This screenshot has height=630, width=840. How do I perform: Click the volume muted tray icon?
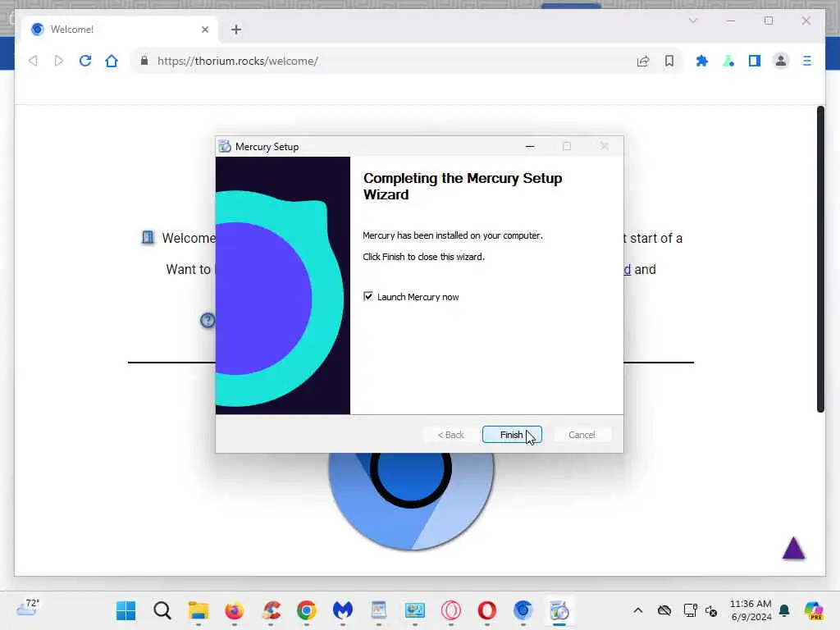click(711, 610)
